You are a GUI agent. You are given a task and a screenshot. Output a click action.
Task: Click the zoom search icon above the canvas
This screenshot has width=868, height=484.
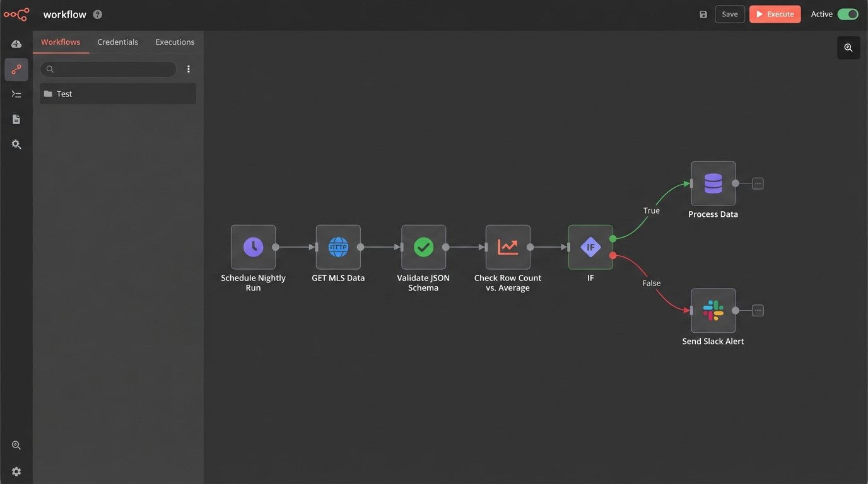848,47
